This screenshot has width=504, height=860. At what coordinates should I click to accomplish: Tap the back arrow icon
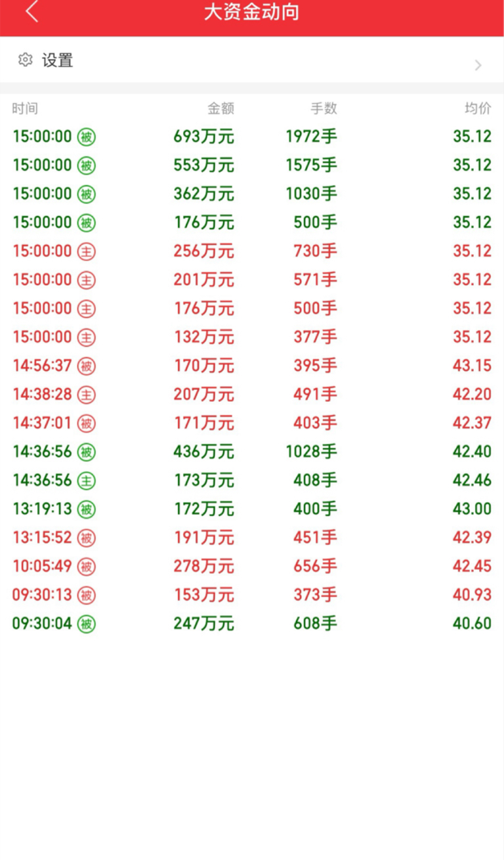coord(32,12)
